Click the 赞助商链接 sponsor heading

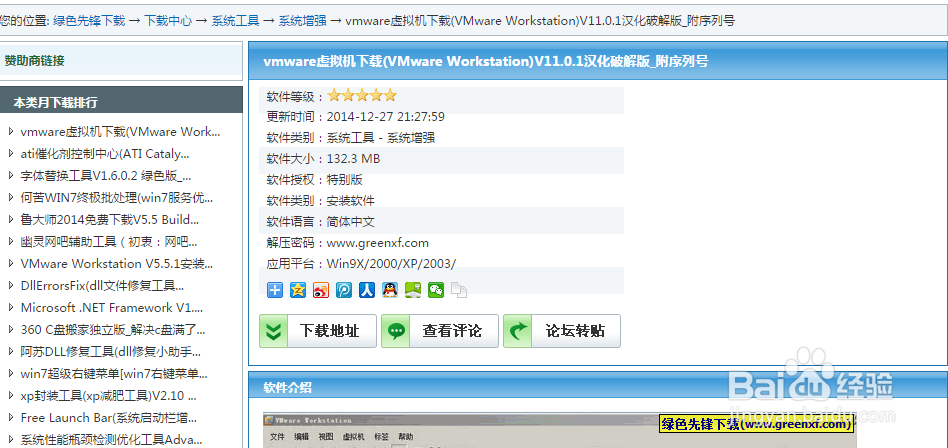click(x=34, y=60)
